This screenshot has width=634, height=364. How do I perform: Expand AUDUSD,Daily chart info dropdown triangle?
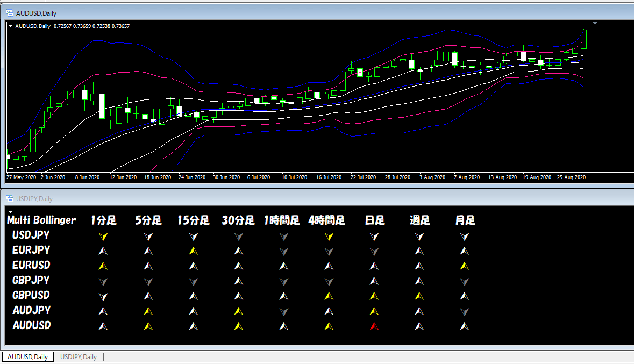pyautogui.click(x=11, y=26)
